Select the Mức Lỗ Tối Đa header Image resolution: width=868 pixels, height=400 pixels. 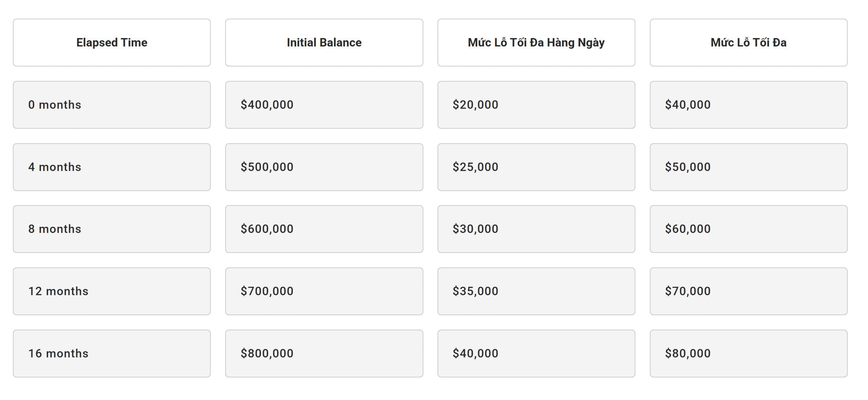[748, 42]
